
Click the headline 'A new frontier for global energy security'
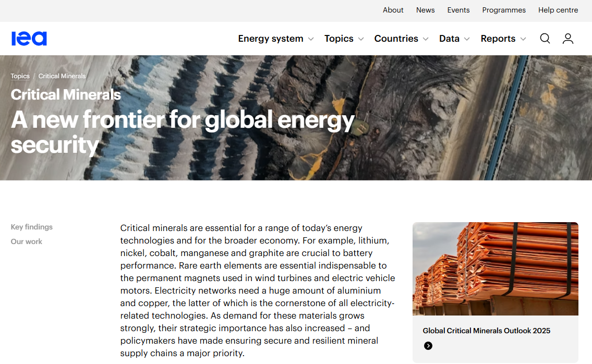pos(183,132)
